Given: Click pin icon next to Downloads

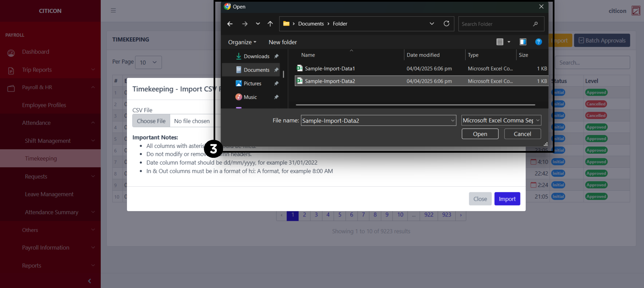Looking at the screenshot, I should pos(276,56).
